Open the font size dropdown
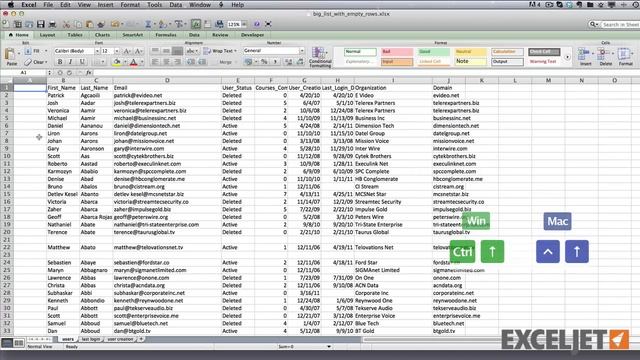Viewport: 640px width, 360px height. pos(117,51)
